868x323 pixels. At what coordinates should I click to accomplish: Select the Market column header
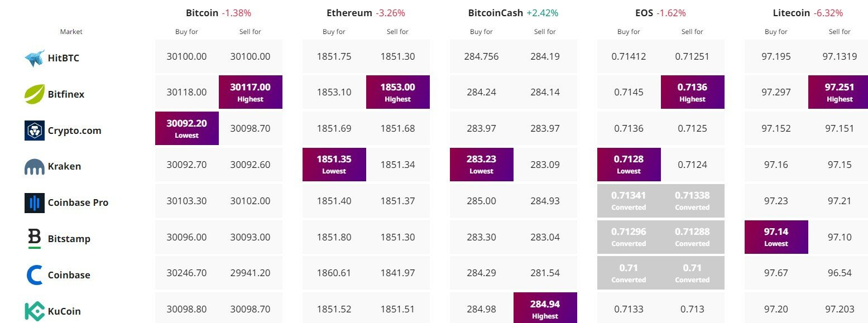tap(71, 32)
